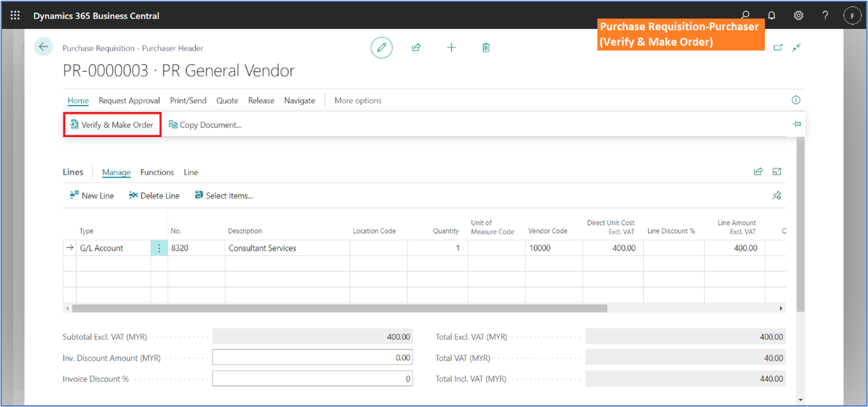This screenshot has height=407, width=868.
Task: Go back using the left arrow button
Action: 43,46
